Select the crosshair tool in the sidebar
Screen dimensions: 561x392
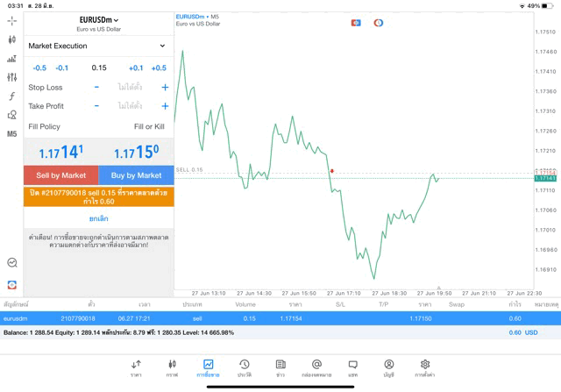(12, 21)
